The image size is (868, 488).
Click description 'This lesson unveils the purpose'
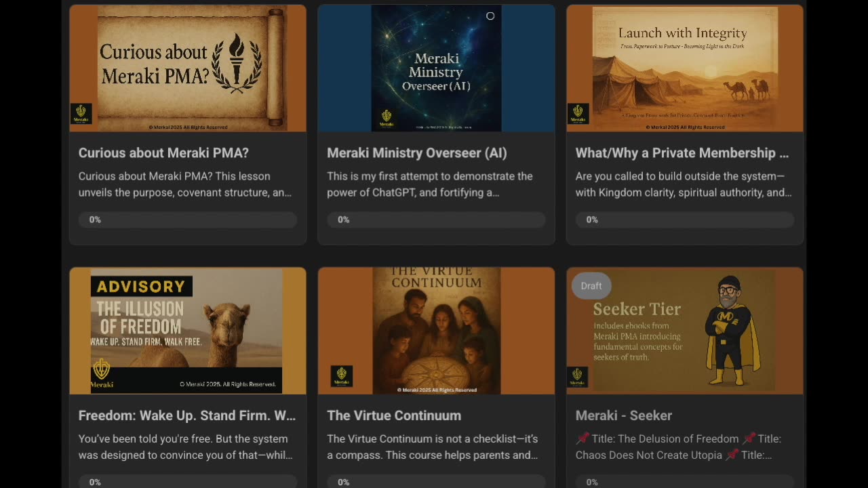pos(185,184)
